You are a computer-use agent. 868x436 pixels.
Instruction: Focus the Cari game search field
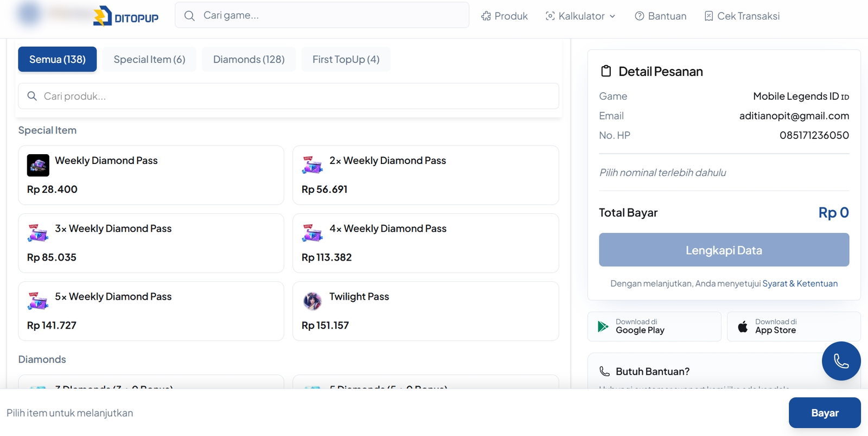click(331, 15)
